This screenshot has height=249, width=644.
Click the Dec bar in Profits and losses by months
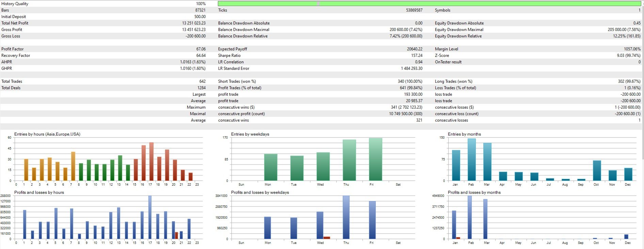pyautogui.click(x=626, y=236)
